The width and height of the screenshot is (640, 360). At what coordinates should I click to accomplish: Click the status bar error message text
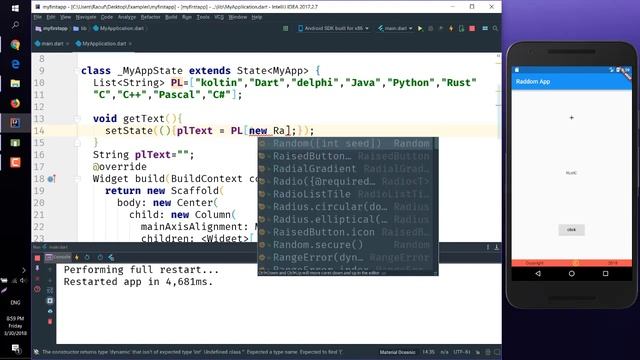pyautogui.click(x=192, y=352)
